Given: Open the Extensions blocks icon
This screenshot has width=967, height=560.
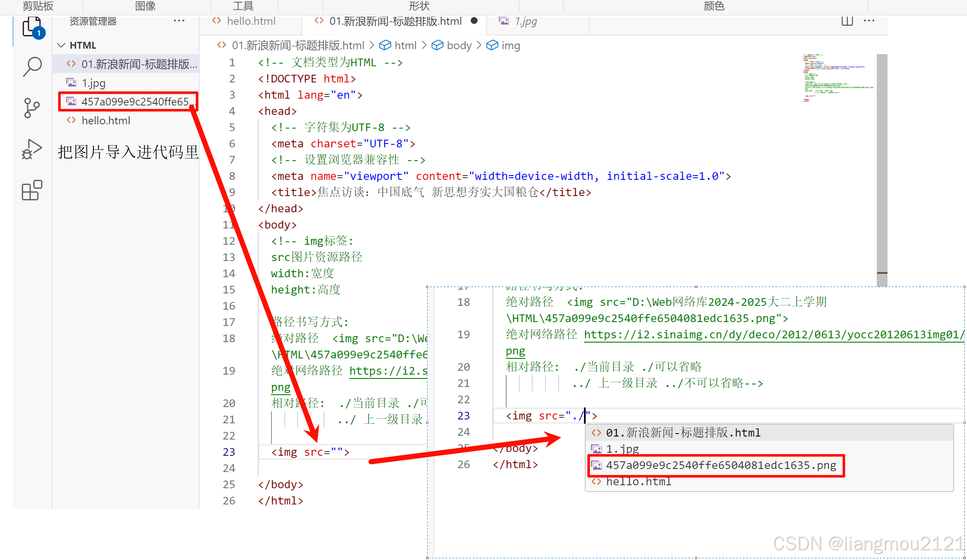Looking at the screenshot, I should tap(32, 190).
